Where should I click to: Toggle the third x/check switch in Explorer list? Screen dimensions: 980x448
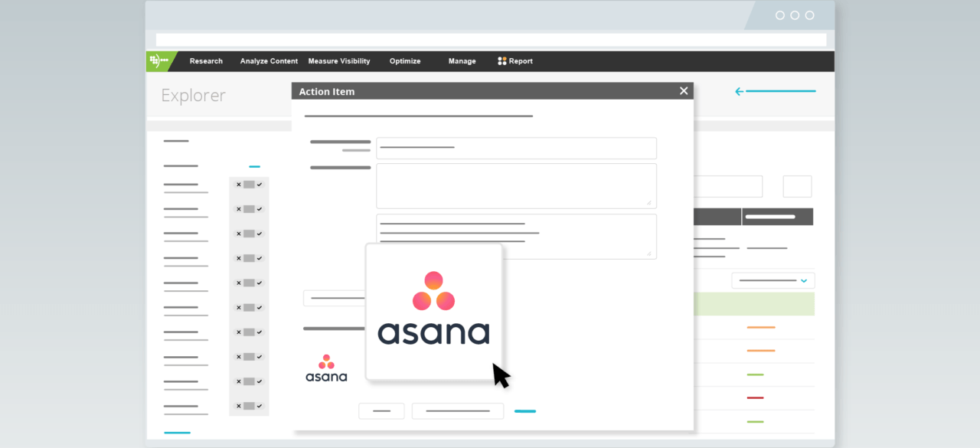click(x=249, y=234)
